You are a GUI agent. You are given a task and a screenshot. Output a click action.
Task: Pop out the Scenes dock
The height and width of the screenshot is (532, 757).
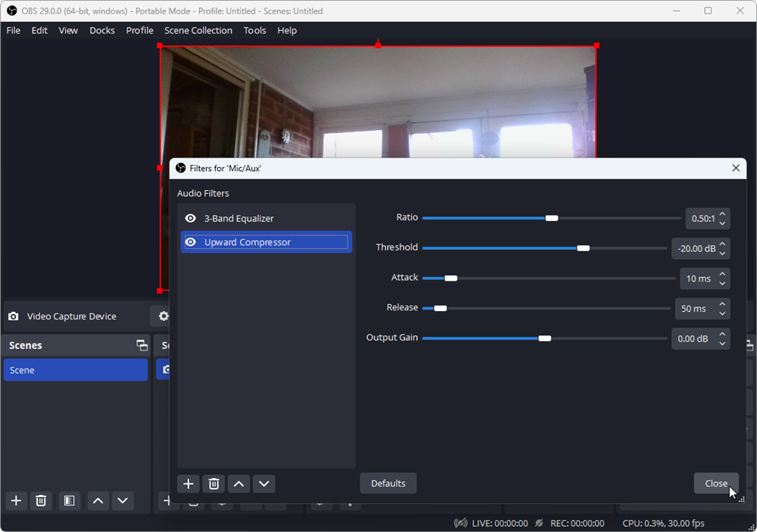[x=142, y=345]
